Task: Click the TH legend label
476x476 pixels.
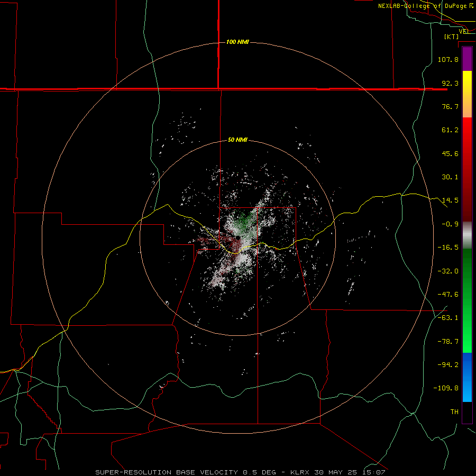Action: click(454, 411)
